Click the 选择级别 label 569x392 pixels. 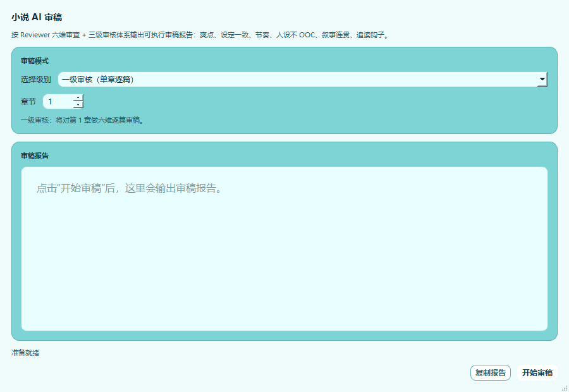36,79
